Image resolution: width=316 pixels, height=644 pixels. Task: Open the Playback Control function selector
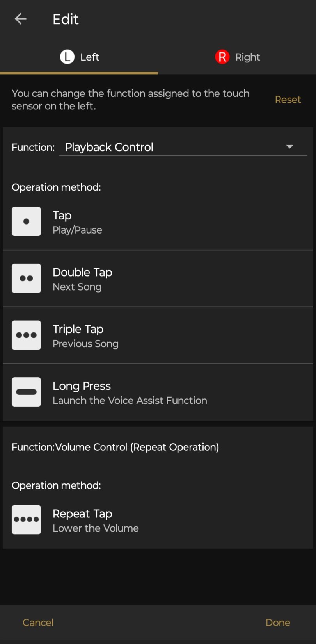(172, 147)
